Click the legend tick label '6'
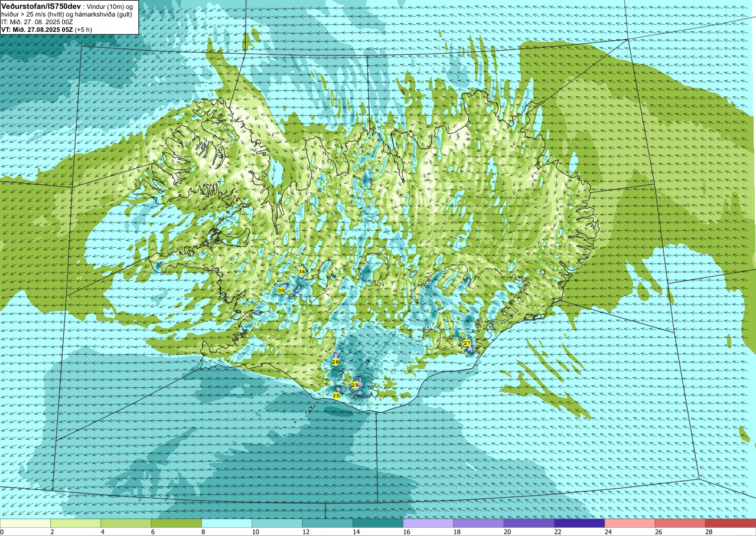Screen dimensions: 756x536 coord(152,532)
